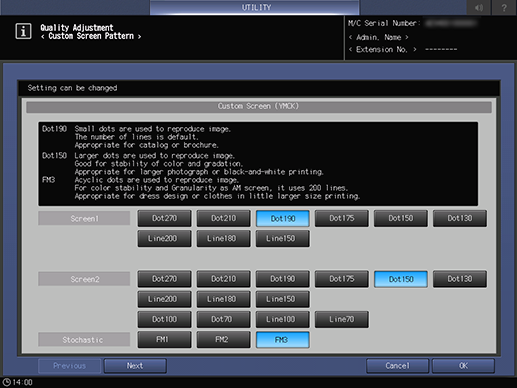
Task: Click the Screen1 label
Action: click(x=84, y=219)
